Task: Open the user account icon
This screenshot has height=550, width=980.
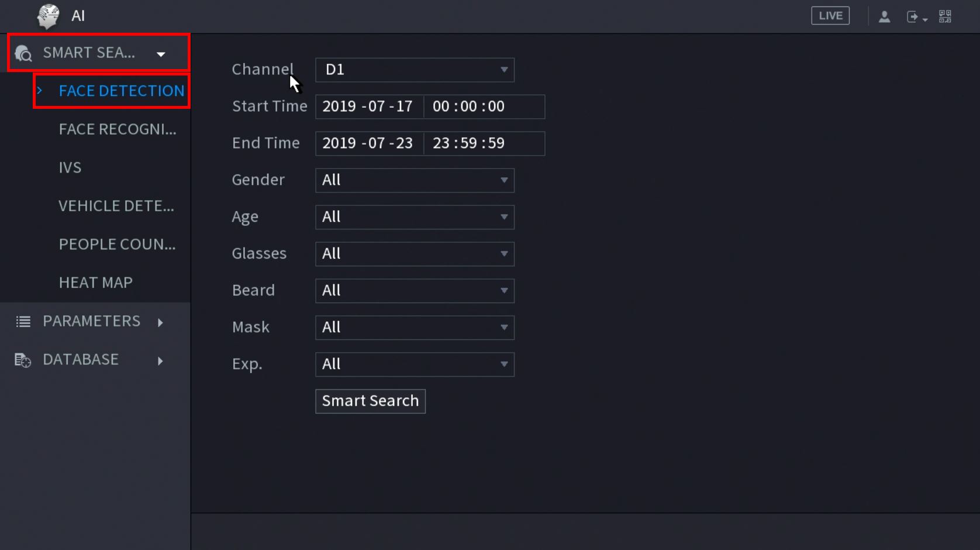Action: coord(884,16)
